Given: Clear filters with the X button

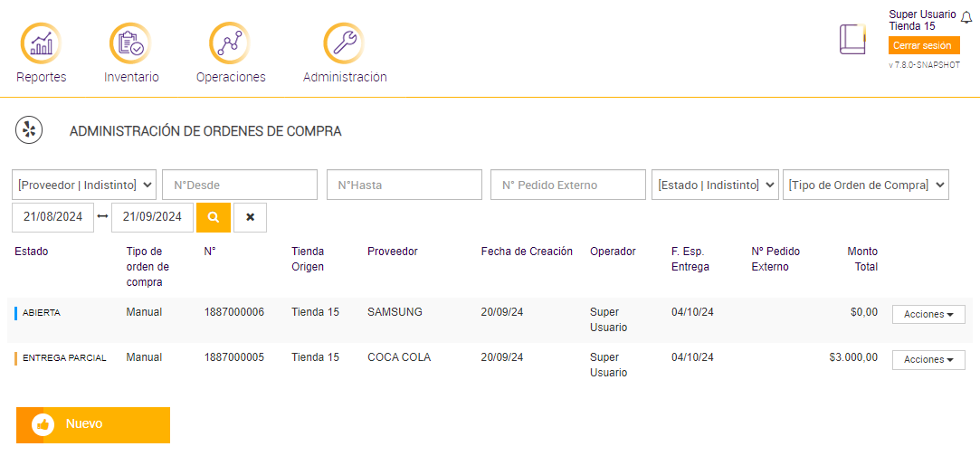Looking at the screenshot, I should pyautogui.click(x=250, y=217).
